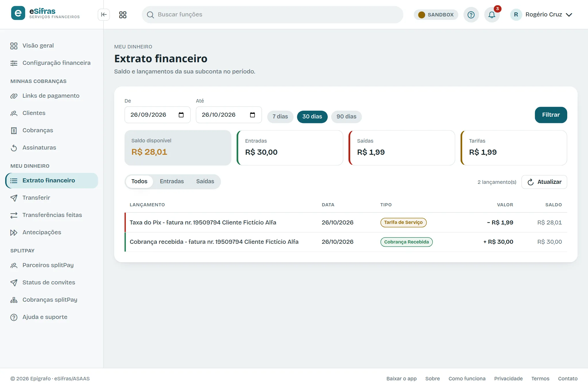
Task: Switch to the Saídas tab
Action: click(x=205, y=182)
